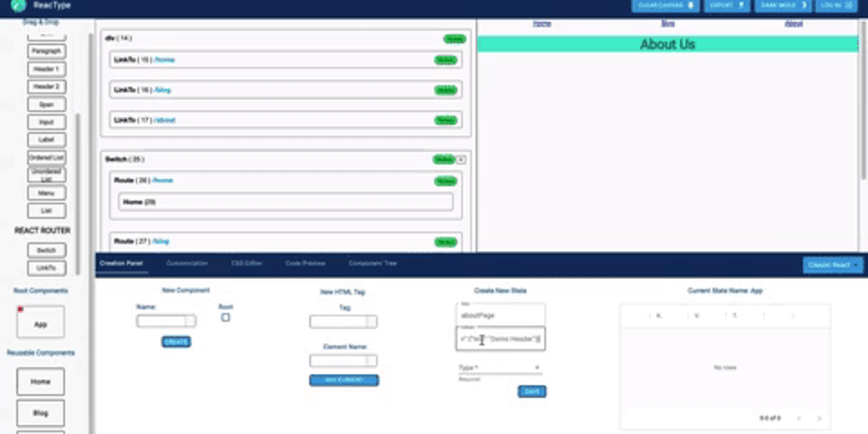Select the Input element in left panel

[x=47, y=122]
